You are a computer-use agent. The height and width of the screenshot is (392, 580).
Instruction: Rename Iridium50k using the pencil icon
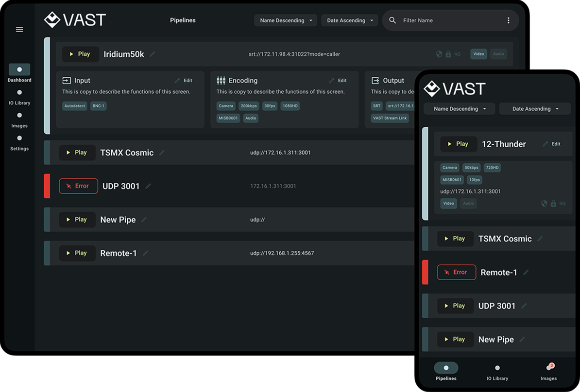click(152, 54)
